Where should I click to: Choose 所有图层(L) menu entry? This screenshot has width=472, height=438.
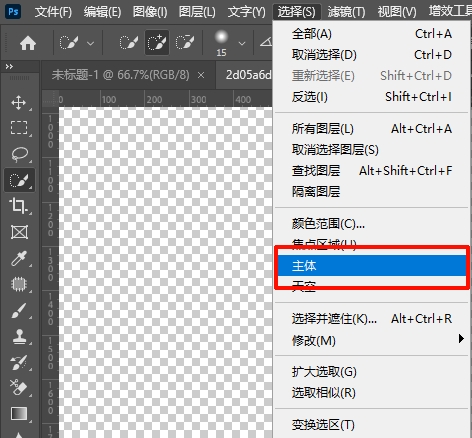[x=372, y=129]
